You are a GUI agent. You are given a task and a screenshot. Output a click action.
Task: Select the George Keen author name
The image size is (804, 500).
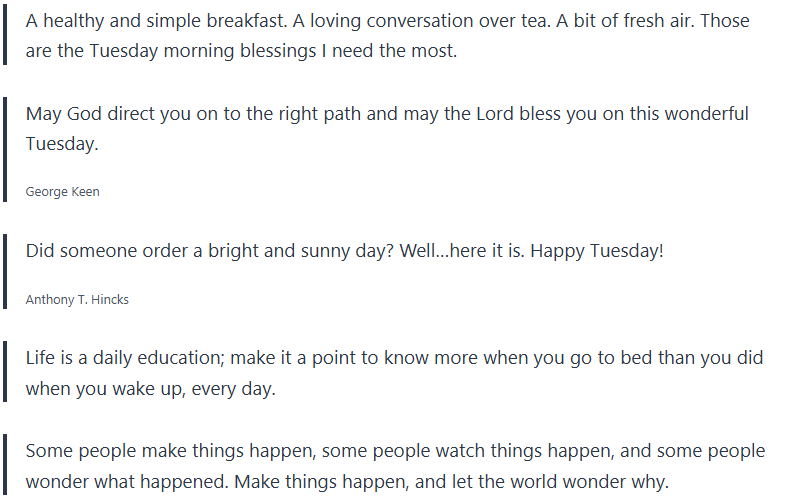coord(62,192)
